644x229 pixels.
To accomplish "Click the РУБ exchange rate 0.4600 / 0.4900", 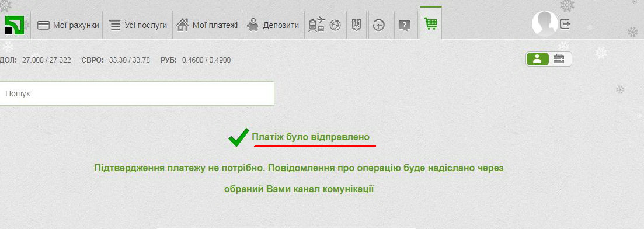I will point(206,60).
